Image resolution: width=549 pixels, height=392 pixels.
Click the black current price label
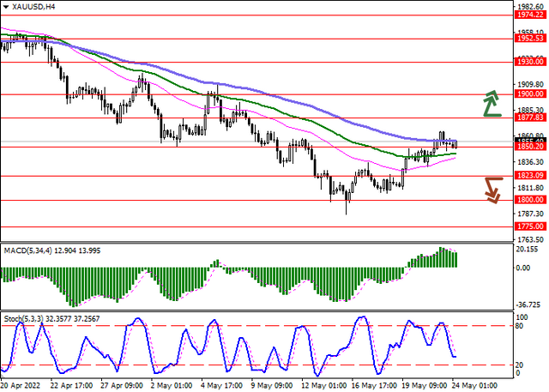[531, 141]
